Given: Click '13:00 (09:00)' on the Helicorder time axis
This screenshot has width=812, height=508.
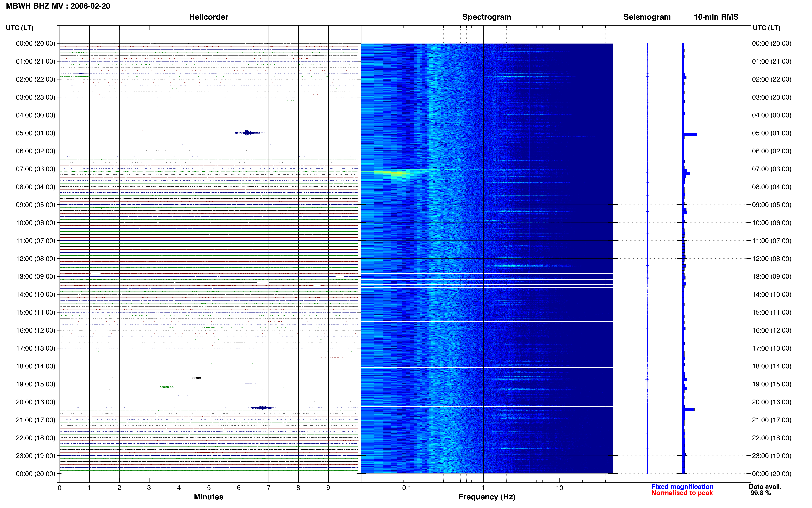Looking at the screenshot, I should point(36,277).
